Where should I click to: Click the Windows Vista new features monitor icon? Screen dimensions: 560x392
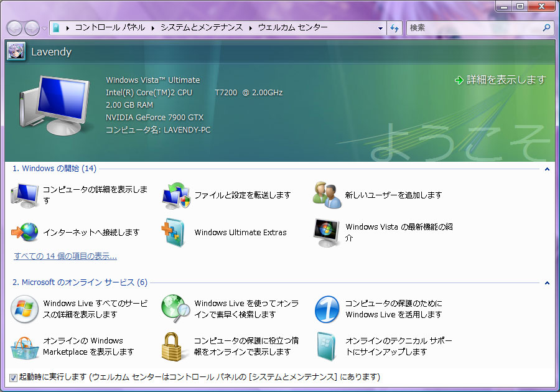click(327, 233)
